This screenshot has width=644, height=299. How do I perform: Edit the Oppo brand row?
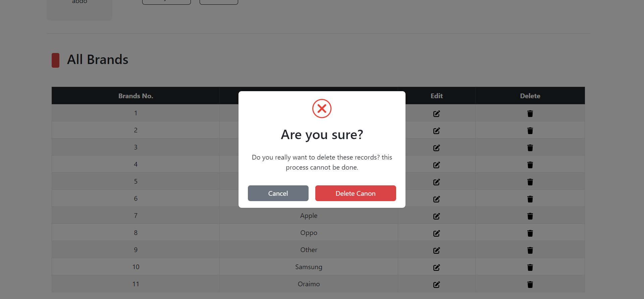click(436, 233)
